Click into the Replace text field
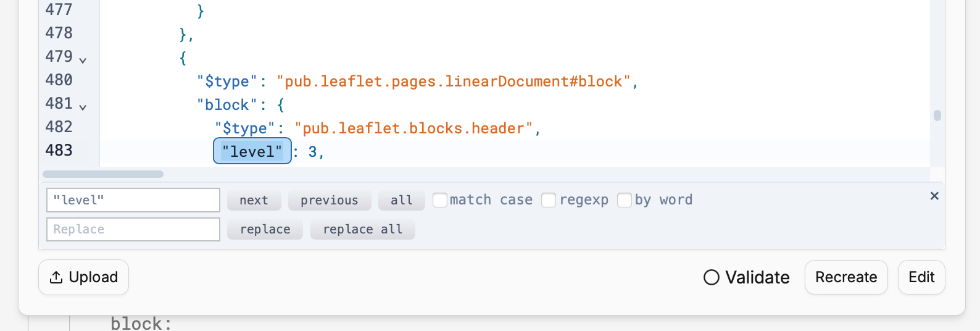Viewport: 980px width, 331px height. click(x=133, y=229)
